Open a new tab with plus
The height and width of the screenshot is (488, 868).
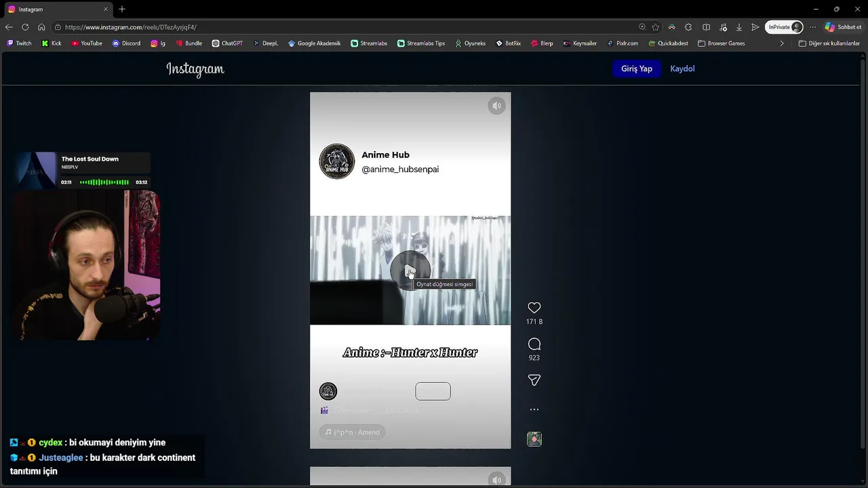point(122,9)
